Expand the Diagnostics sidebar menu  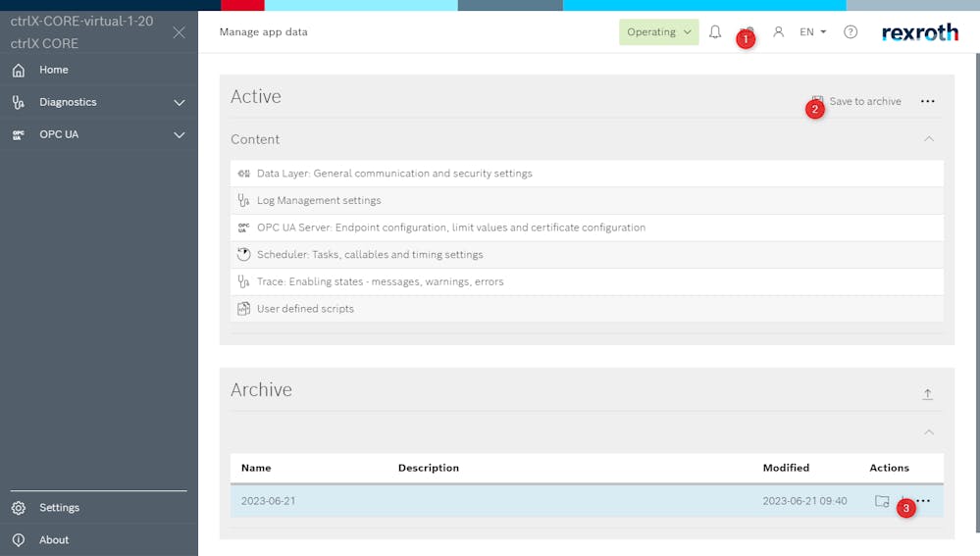pos(179,102)
